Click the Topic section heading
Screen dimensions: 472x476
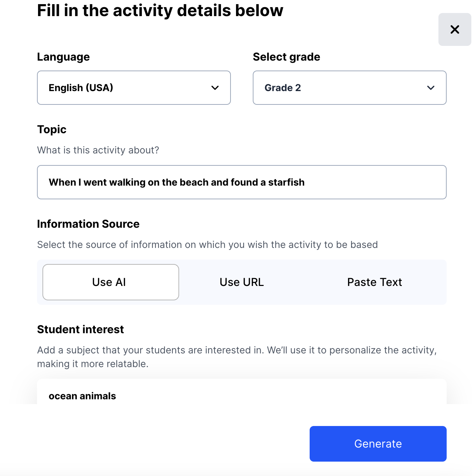52,129
